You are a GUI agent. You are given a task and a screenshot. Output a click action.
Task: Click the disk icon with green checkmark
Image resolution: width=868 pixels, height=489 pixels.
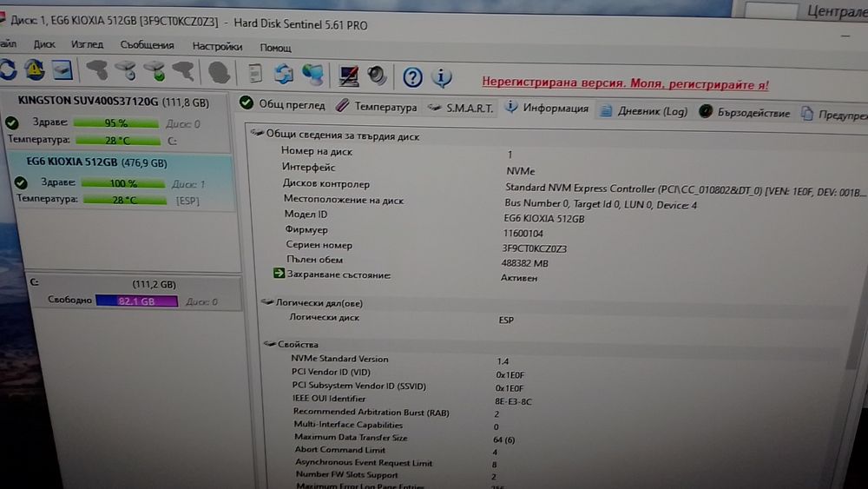[155, 71]
